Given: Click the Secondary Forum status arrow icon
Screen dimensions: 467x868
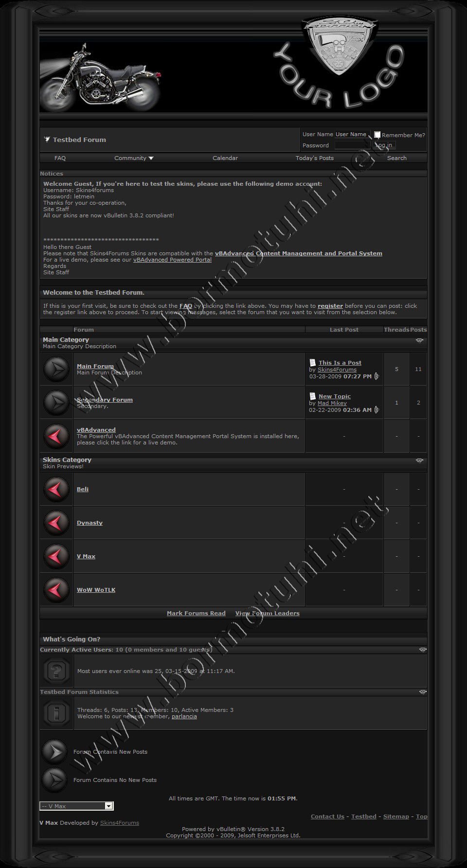Looking at the screenshot, I should pos(56,403).
